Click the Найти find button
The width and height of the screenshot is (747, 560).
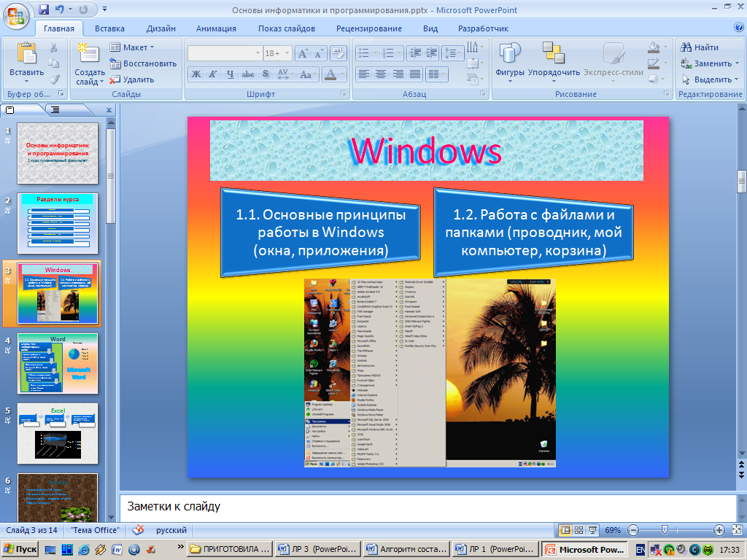tap(700, 47)
